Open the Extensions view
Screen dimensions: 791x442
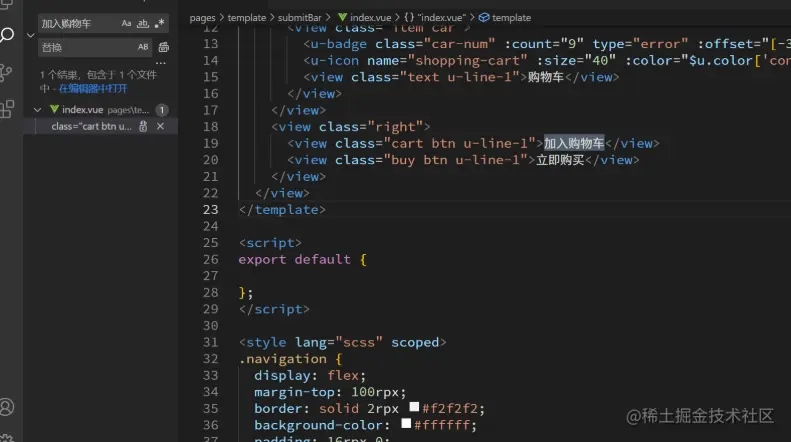[7, 109]
